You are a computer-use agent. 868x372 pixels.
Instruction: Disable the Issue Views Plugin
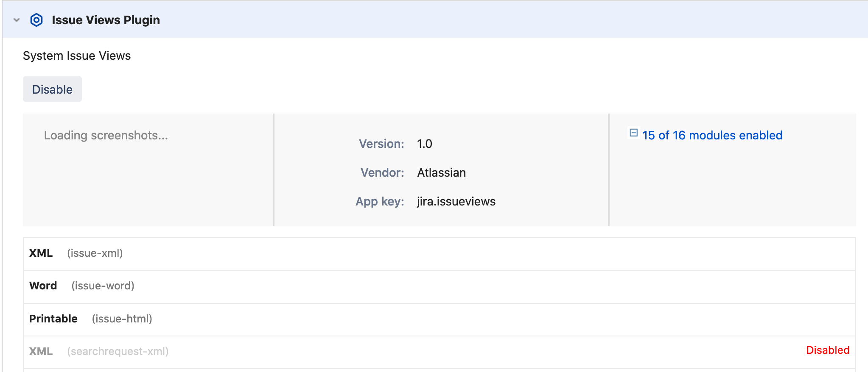pos(52,89)
